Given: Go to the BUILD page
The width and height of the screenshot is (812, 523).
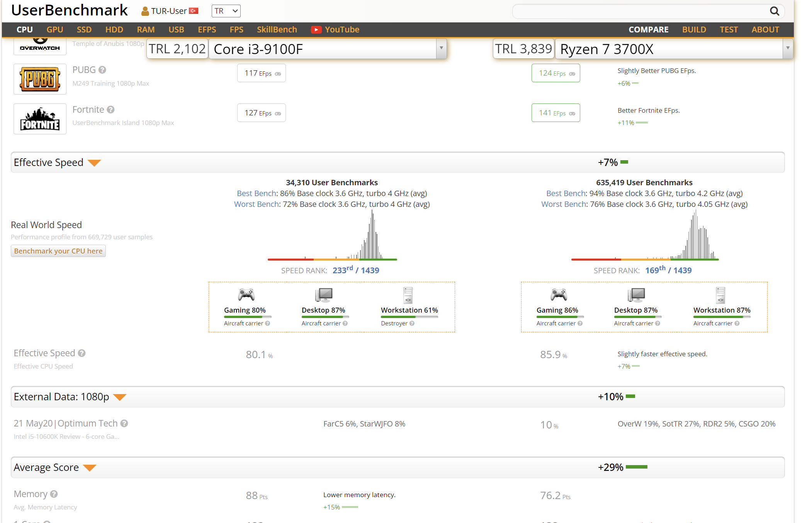Looking at the screenshot, I should point(694,30).
